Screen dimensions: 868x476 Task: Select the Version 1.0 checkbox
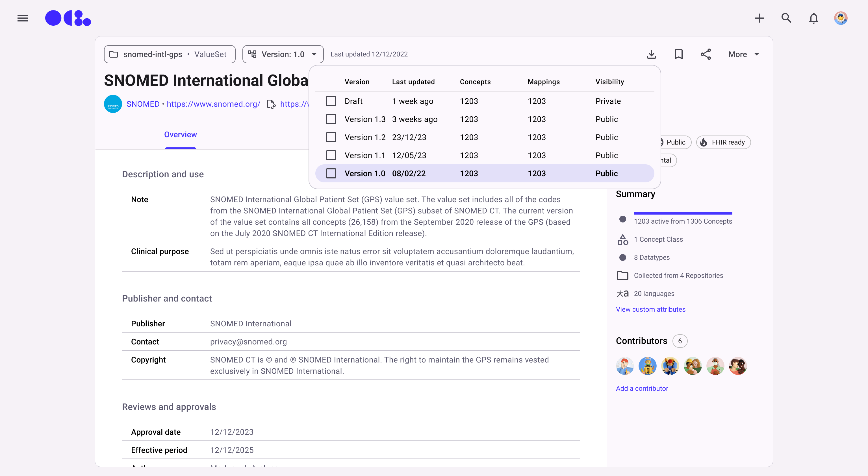(331, 173)
